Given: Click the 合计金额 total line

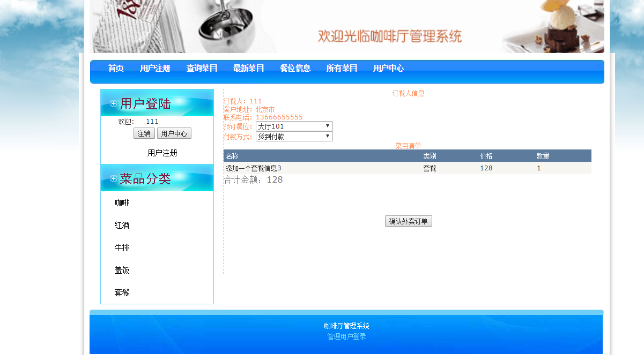Looking at the screenshot, I should tap(253, 180).
